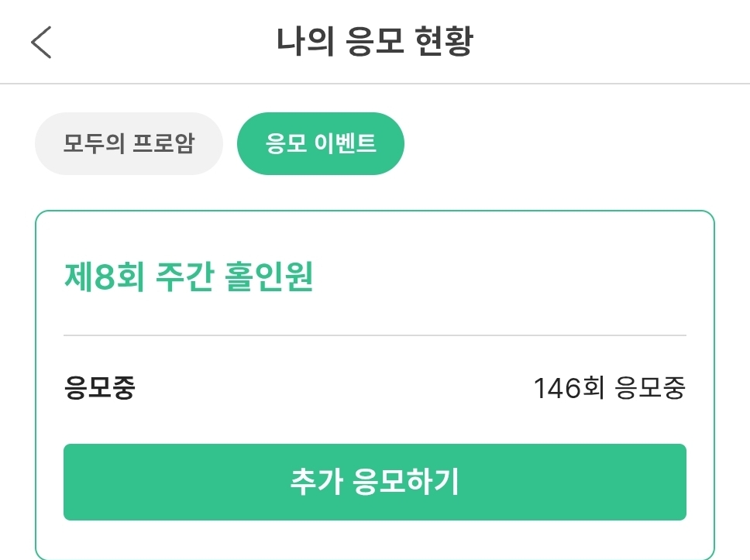Click the number 146 in entry count
This screenshot has width=750, height=560.
pos(557,388)
